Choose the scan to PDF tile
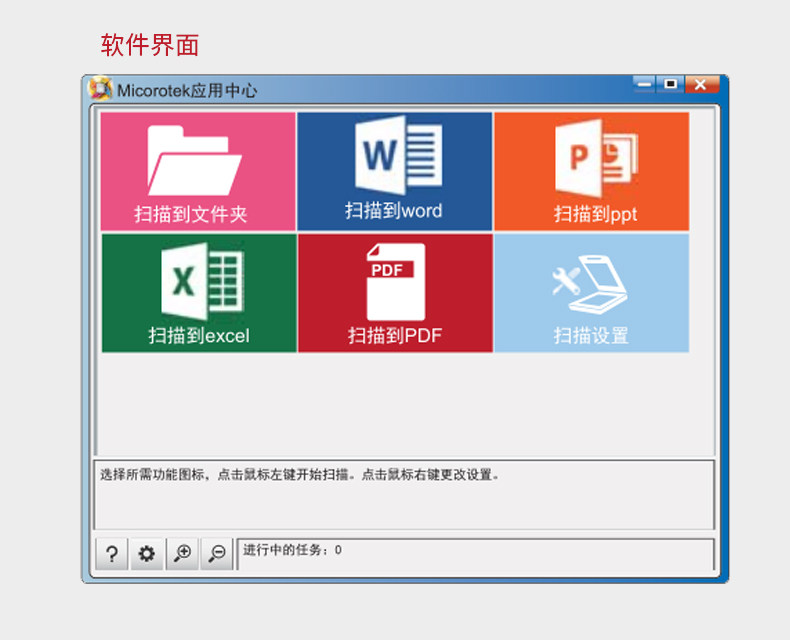790x640 pixels. tap(395, 293)
